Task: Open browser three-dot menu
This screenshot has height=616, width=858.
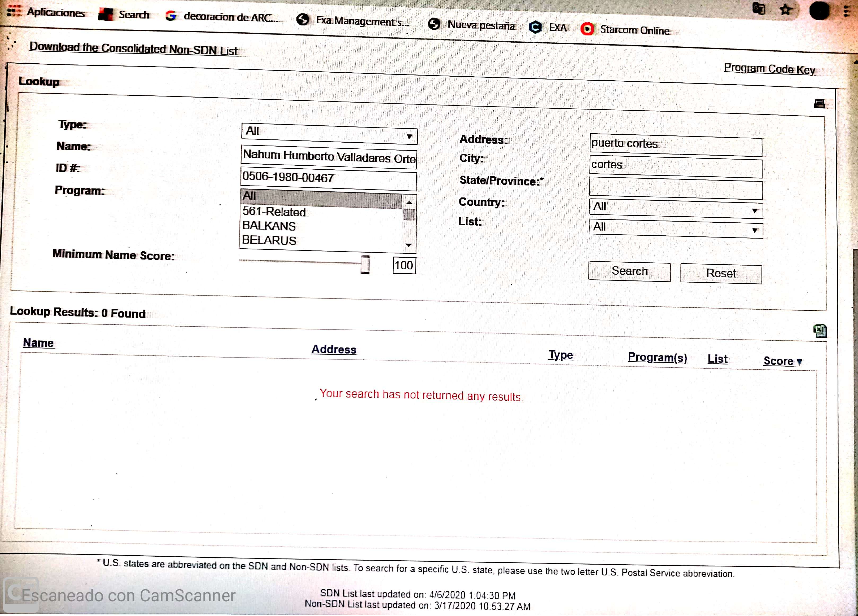Action: point(847,11)
